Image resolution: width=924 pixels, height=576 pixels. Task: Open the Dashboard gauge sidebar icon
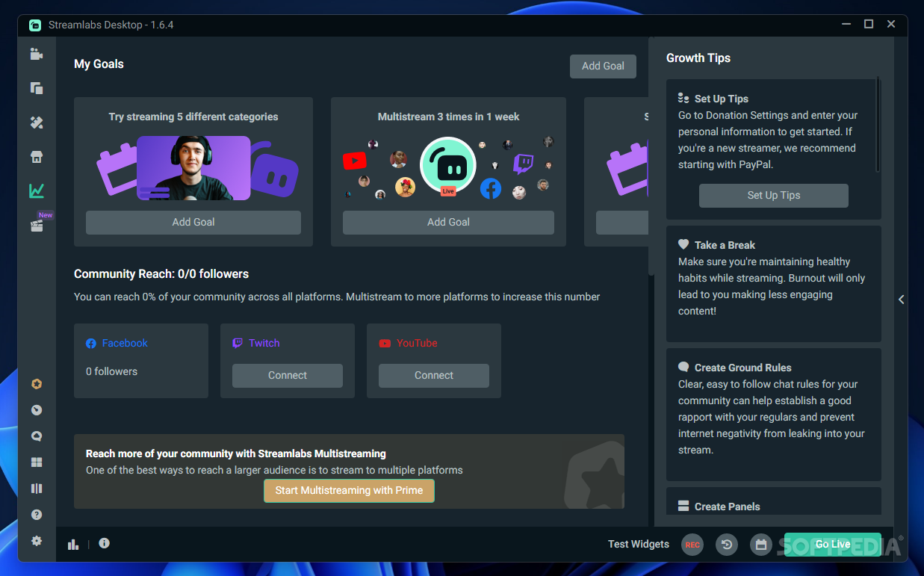click(x=37, y=410)
